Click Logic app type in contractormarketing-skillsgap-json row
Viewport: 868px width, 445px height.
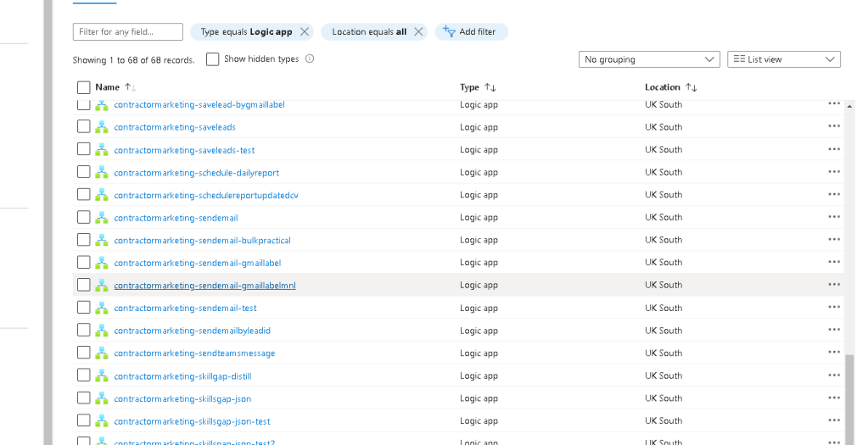pos(479,398)
